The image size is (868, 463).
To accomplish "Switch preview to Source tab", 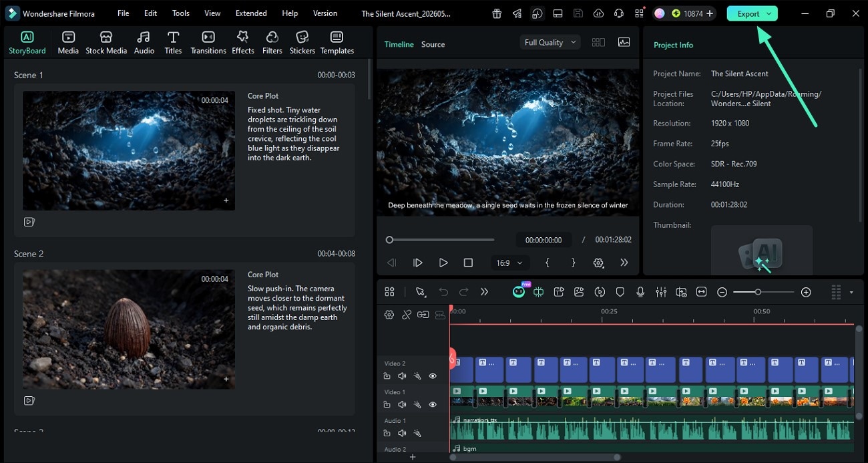I will click(x=433, y=44).
